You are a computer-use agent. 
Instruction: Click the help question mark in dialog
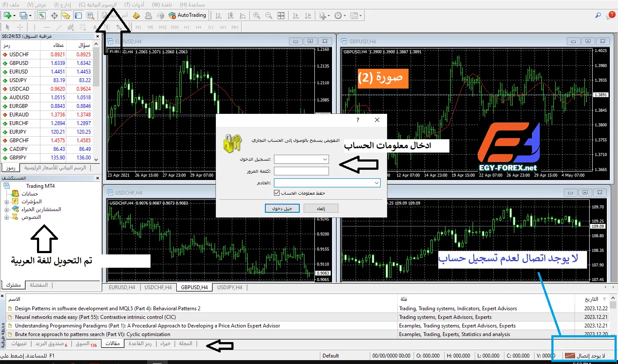point(358,120)
